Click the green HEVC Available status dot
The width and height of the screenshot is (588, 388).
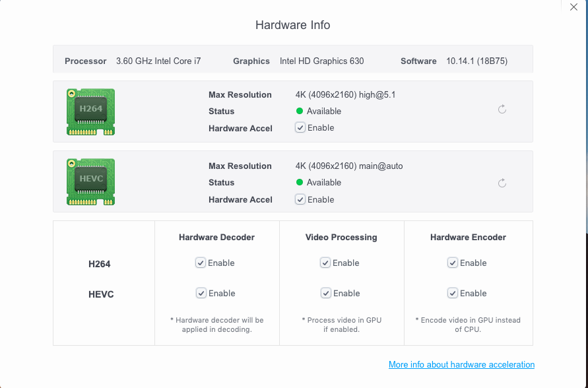pyautogui.click(x=299, y=182)
